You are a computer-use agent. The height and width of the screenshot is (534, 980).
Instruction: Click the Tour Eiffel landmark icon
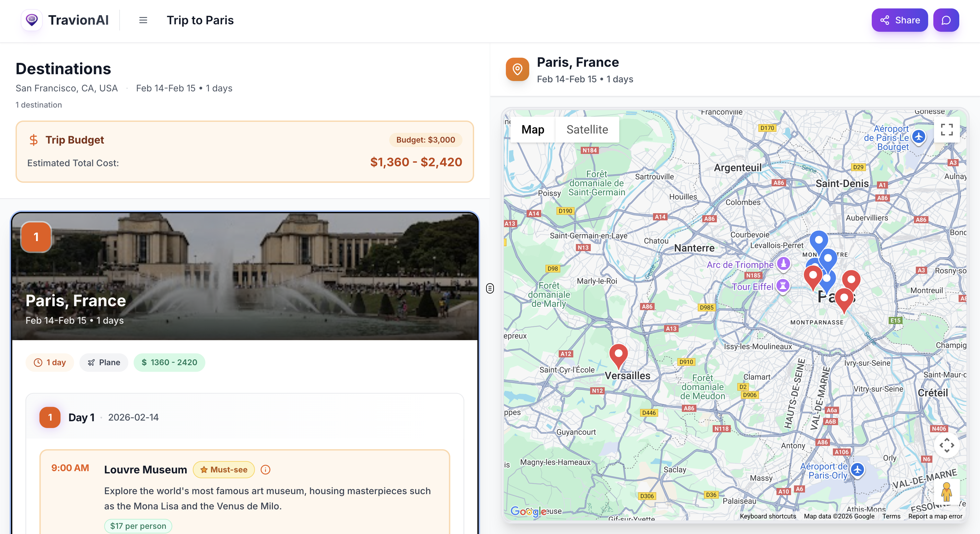tap(783, 286)
